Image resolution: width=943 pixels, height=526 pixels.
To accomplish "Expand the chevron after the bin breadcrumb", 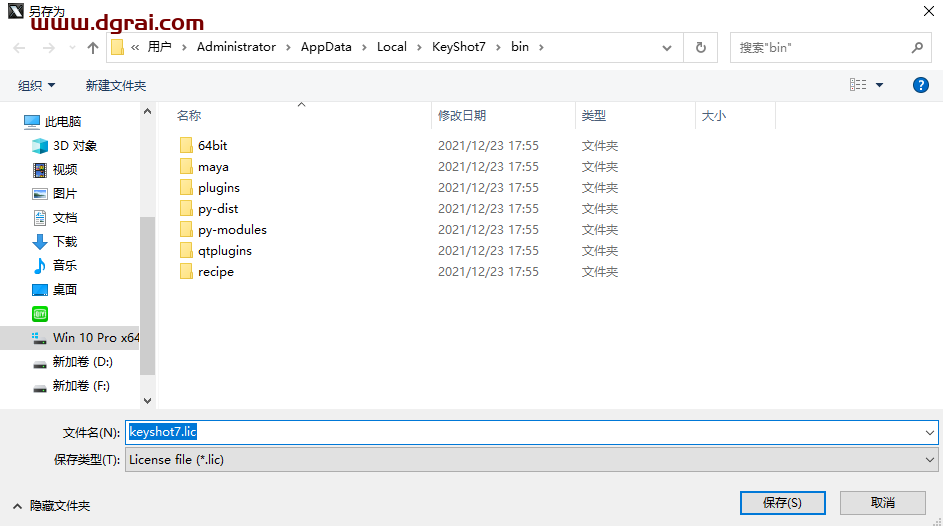I will [541, 47].
